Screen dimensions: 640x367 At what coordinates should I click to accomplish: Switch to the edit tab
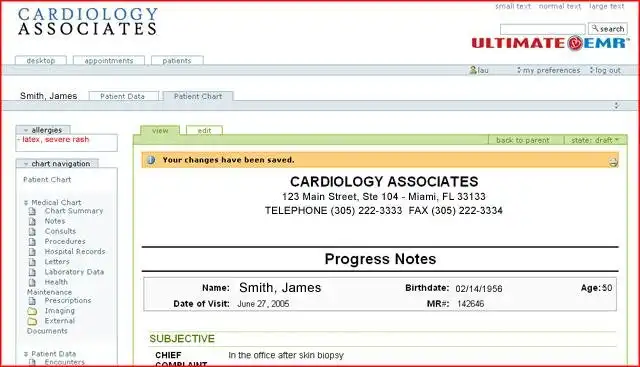coord(204,131)
